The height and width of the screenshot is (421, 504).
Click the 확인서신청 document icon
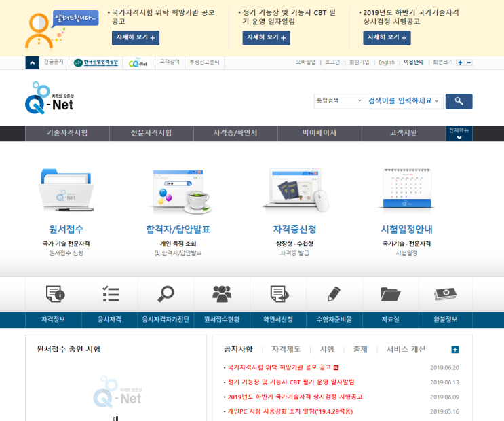click(x=279, y=294)
